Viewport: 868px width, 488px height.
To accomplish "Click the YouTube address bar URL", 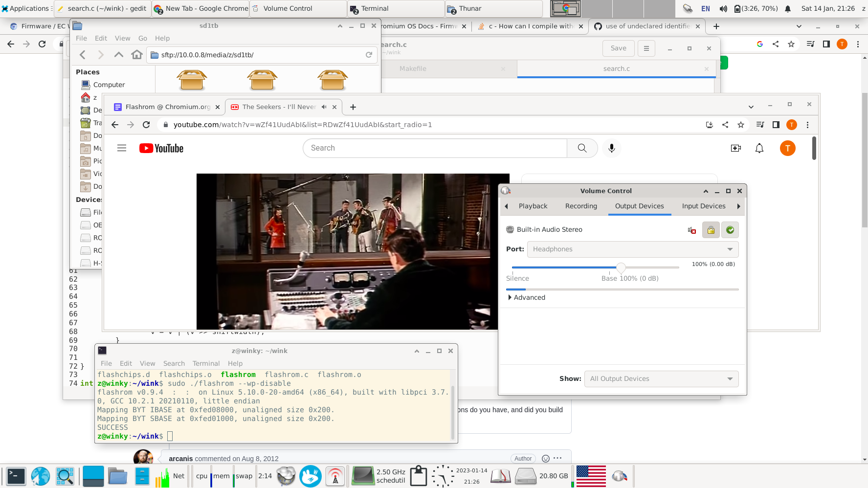I will click(303, 125).
